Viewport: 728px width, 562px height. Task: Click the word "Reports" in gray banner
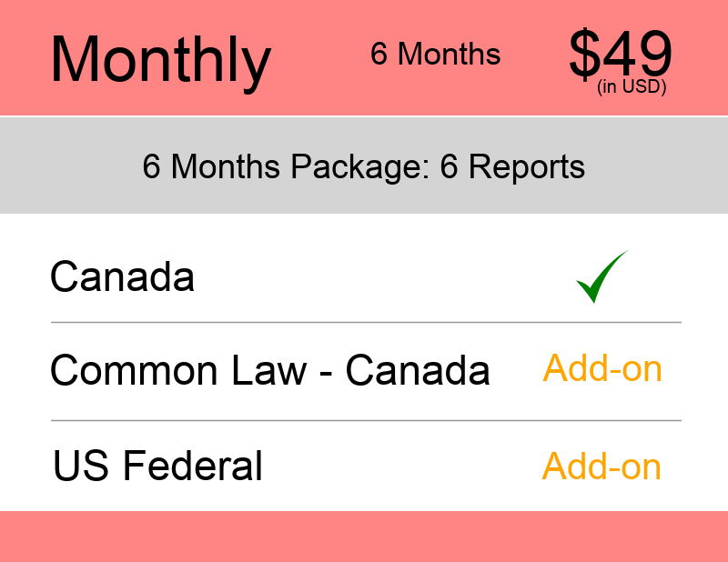526,167
